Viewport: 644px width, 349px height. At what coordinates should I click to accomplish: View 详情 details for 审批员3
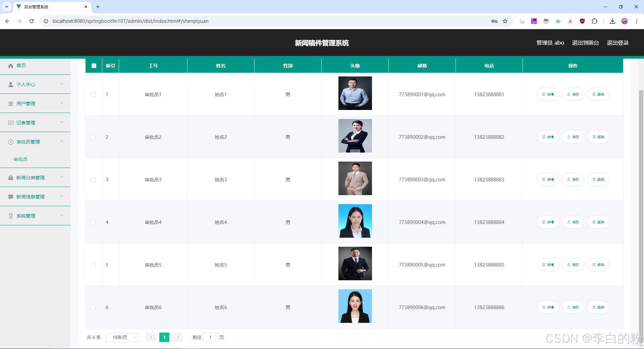pyautogui.click(x=548, y=179)
